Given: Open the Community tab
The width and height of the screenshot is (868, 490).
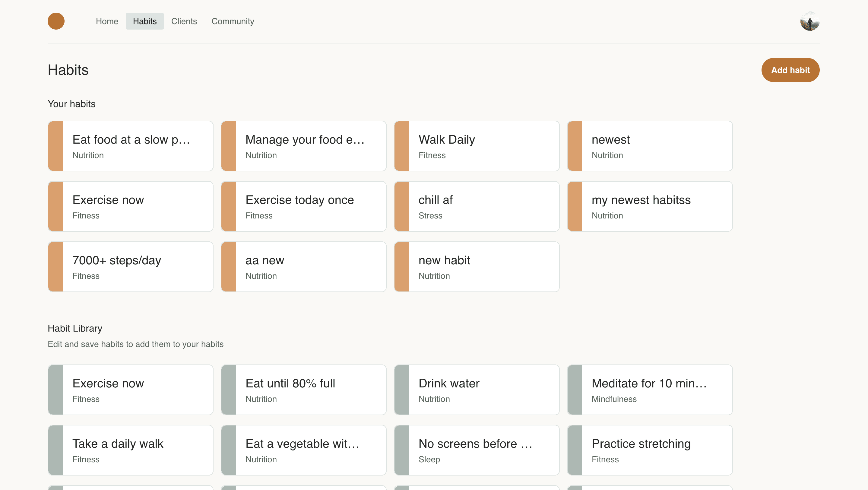Looking at the screenshot, I should pos(233,21).
